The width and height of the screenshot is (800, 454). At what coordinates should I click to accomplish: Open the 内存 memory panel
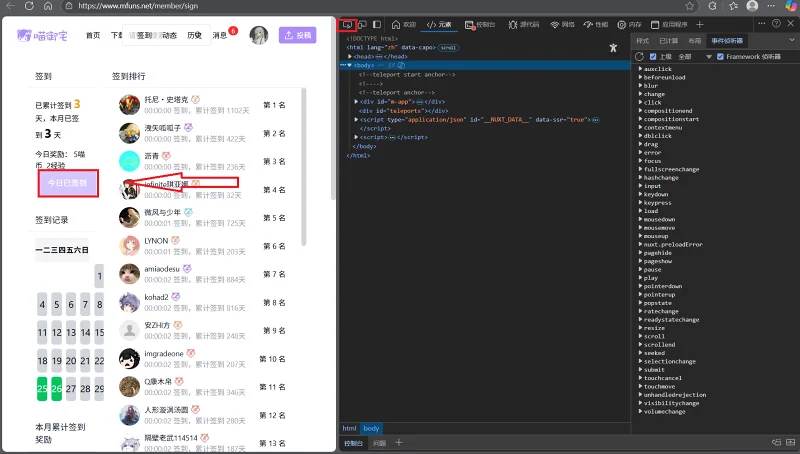click(x=629, y=24)
